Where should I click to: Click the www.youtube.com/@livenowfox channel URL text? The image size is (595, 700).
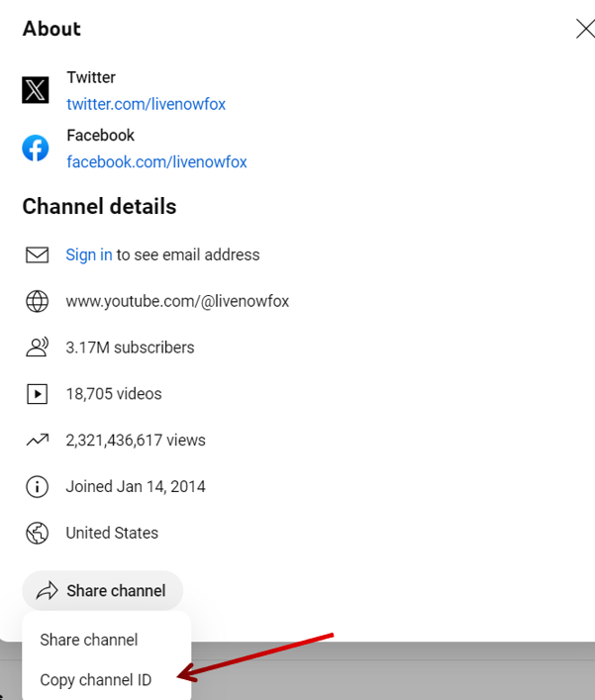point(177,301)
